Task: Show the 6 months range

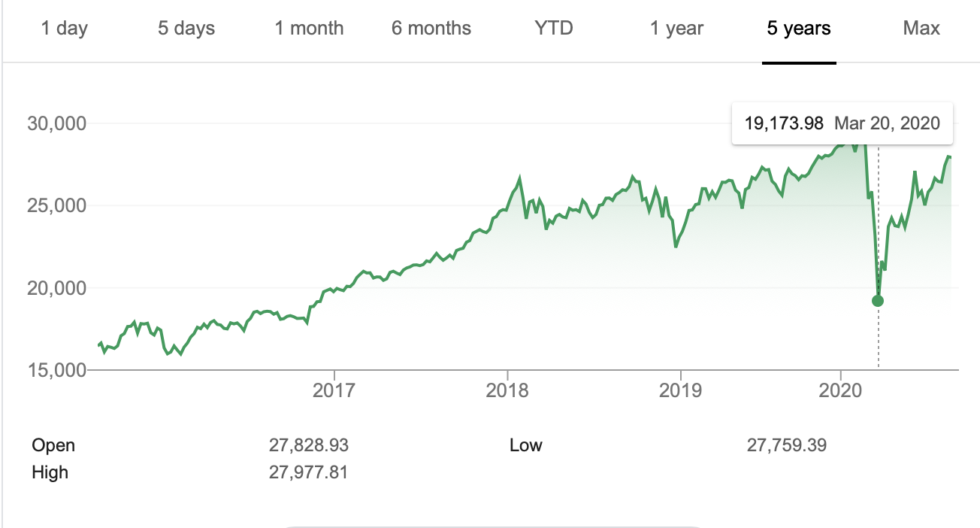Action: [431, 29]
